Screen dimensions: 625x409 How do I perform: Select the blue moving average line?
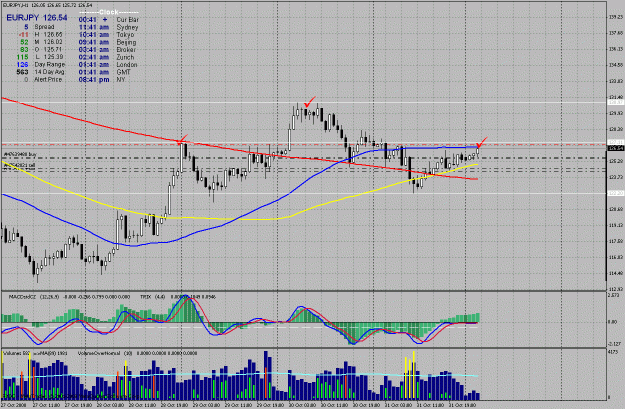tap(239, 217)
